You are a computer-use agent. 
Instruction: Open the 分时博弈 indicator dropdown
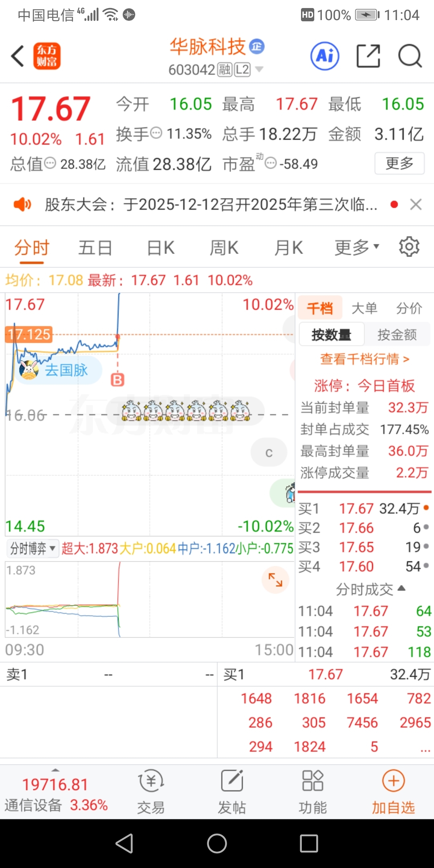33,549
